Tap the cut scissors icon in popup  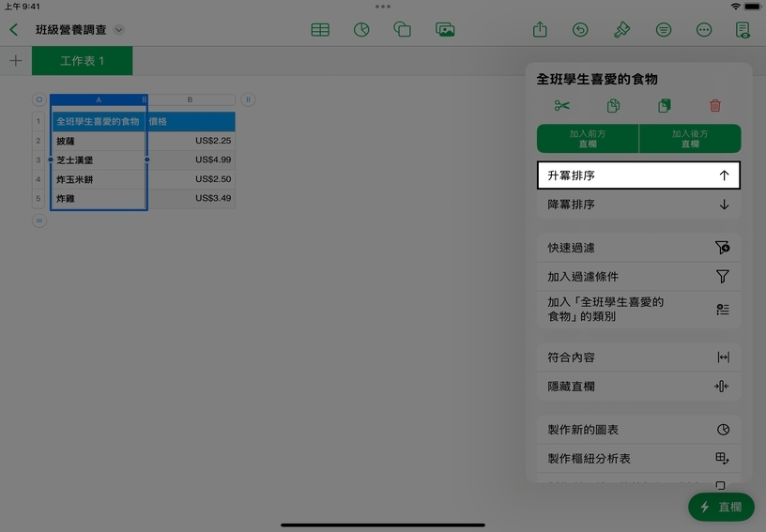tap(561, 106)
